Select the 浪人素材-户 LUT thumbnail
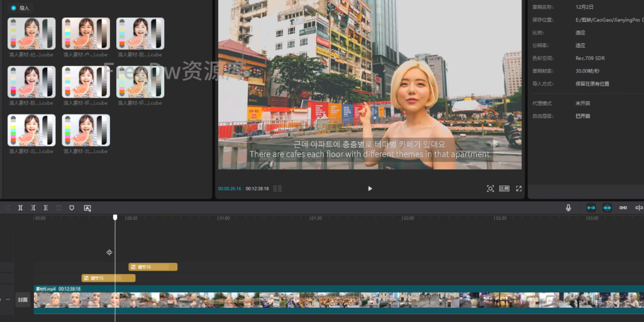The height and width of the screenshot is (322, 644). (86, 34)
